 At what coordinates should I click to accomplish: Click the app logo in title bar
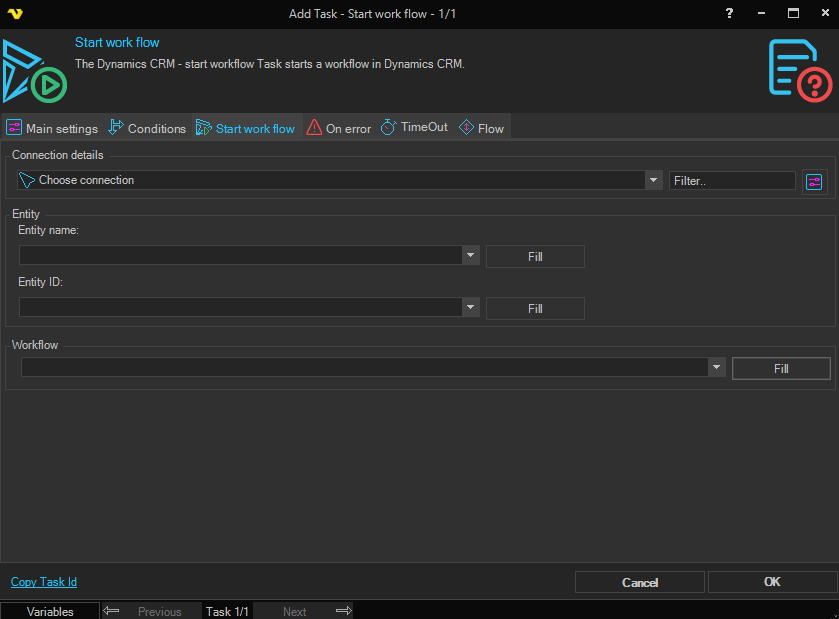(x=14, y=13)
